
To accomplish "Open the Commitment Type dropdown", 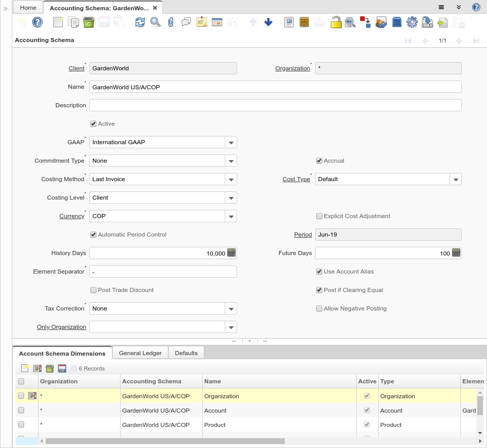I will (231, 161).
